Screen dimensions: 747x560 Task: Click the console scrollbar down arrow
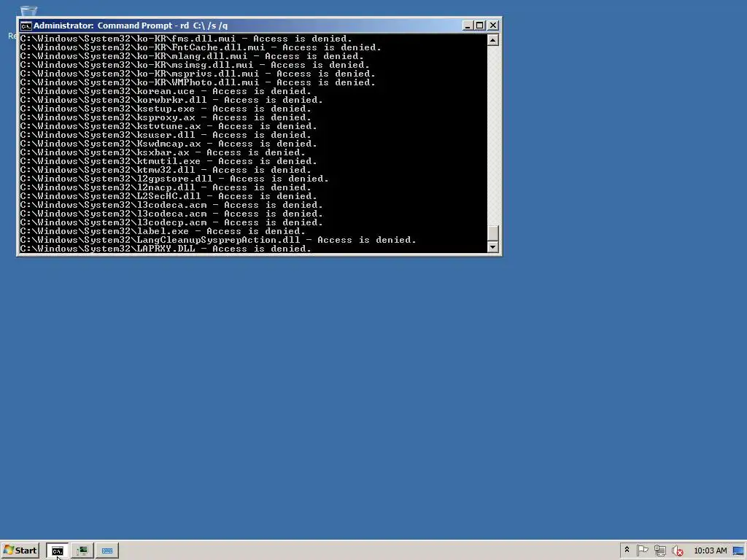pos(492,246)
